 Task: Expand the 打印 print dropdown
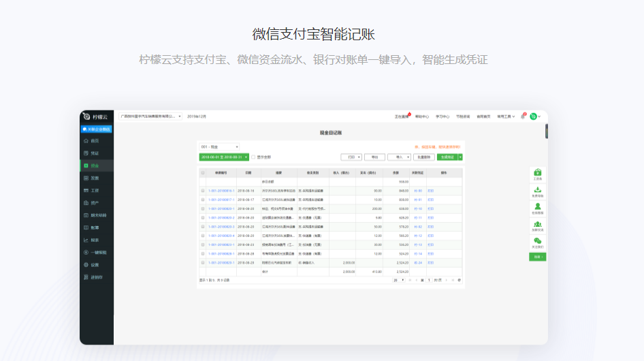coord(351,157)
